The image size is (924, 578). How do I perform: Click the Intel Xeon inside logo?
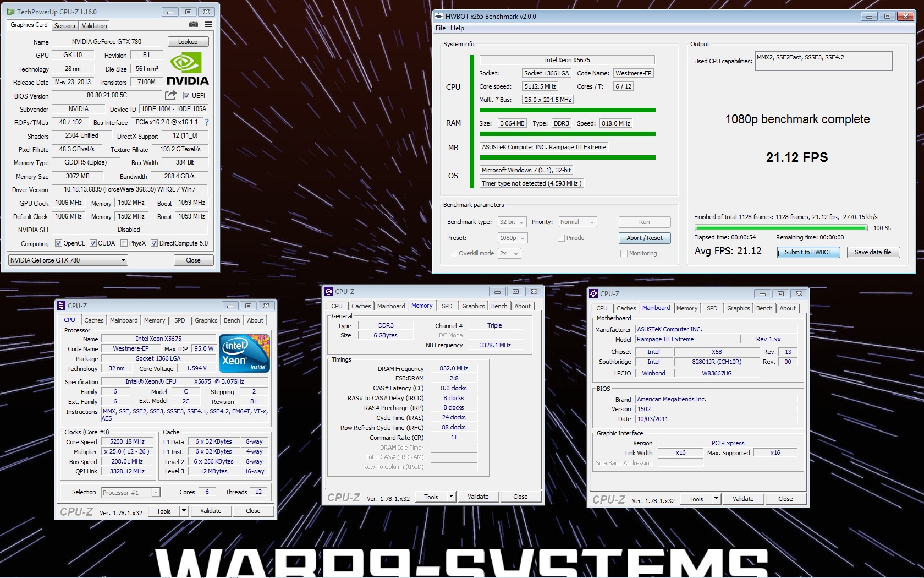pos(244,353)
